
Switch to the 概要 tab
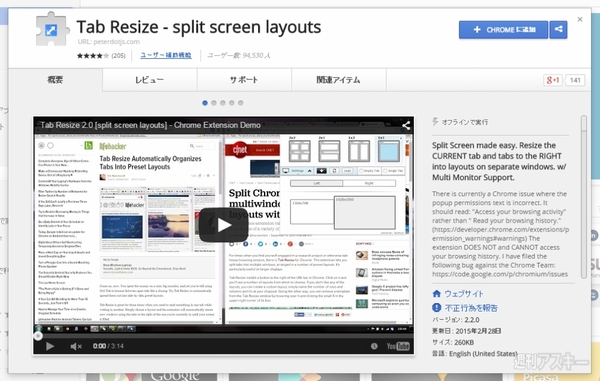[x=55, y=80]
